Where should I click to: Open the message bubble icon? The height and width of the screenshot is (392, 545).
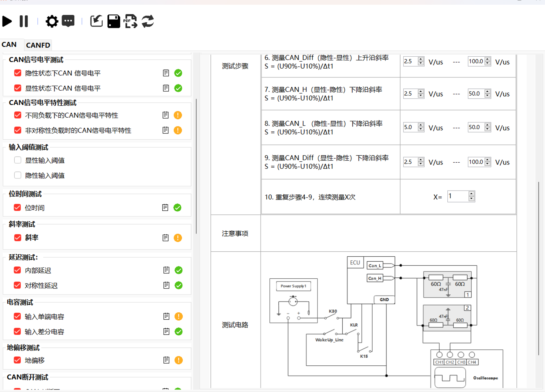68,21
